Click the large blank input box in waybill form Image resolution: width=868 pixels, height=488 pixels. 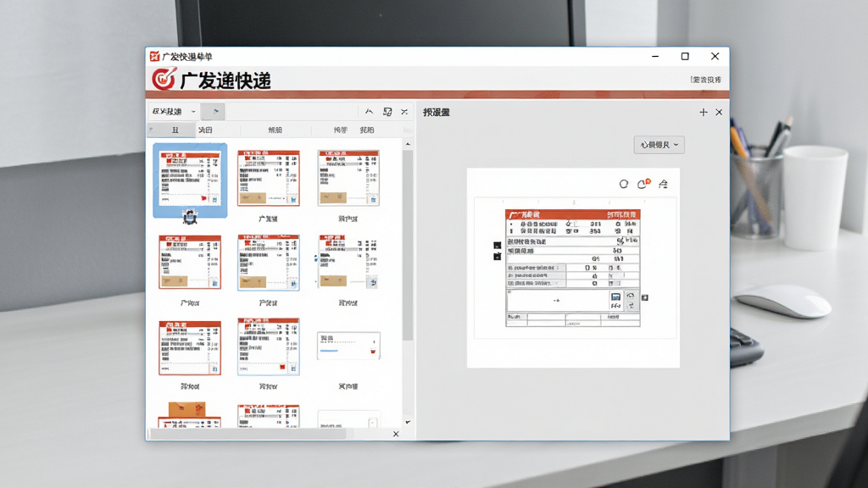pos(558,301)
